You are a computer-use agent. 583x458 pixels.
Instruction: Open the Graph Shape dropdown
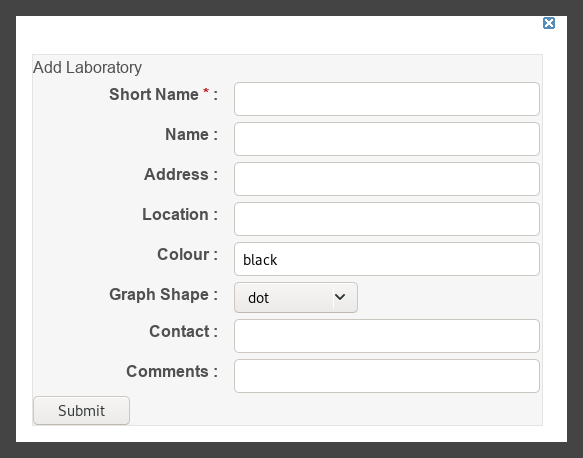tap(296, 297)
